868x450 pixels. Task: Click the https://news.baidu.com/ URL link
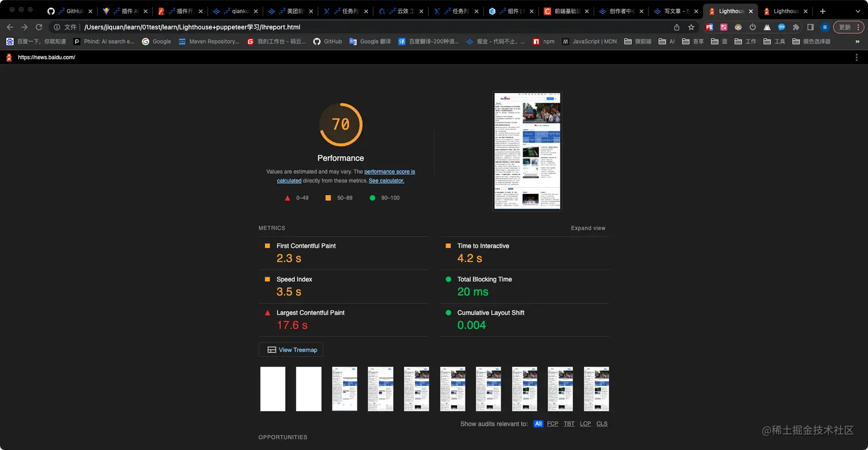pos(46,57)
